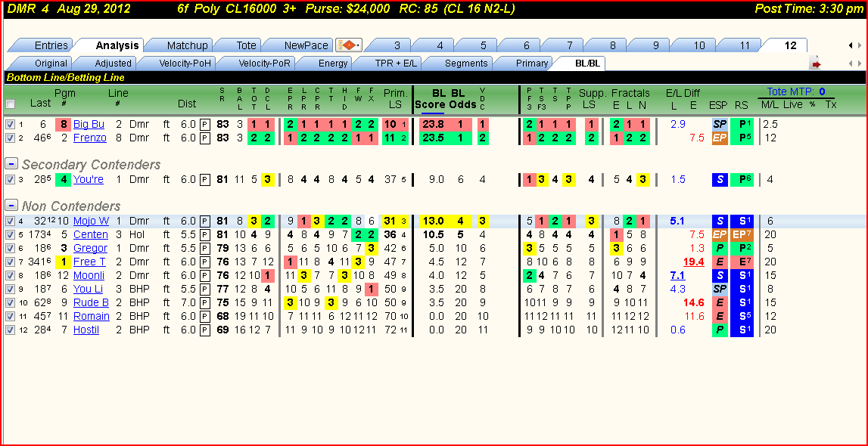
Task: Click the P6 run style badge for You're
Action: [742, 179]
